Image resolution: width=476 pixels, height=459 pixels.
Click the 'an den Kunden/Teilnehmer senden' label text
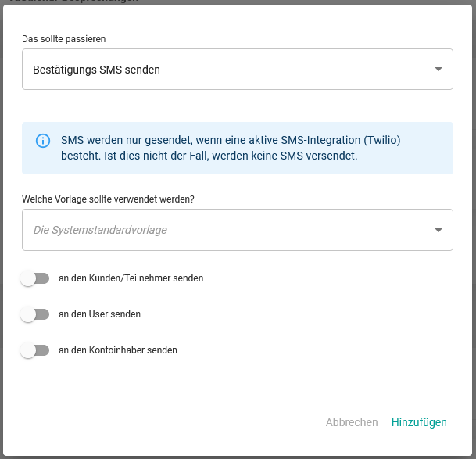pos(131,278)
